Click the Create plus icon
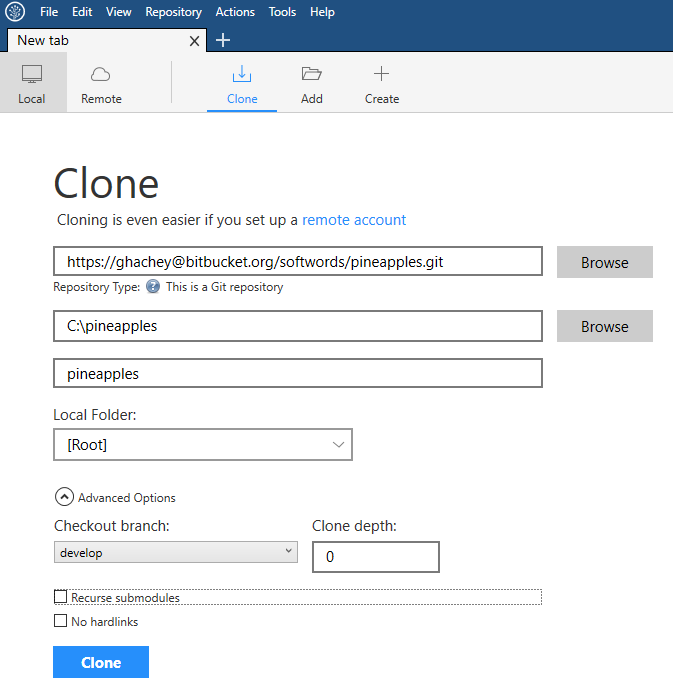The width and height of the screenshot is (673, 693). (x=381, y=75)
